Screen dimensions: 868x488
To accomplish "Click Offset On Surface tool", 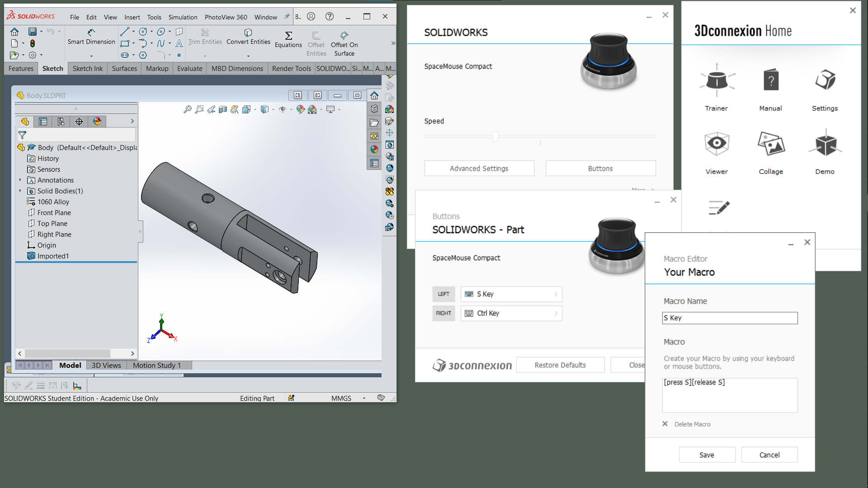I will 344,44.
